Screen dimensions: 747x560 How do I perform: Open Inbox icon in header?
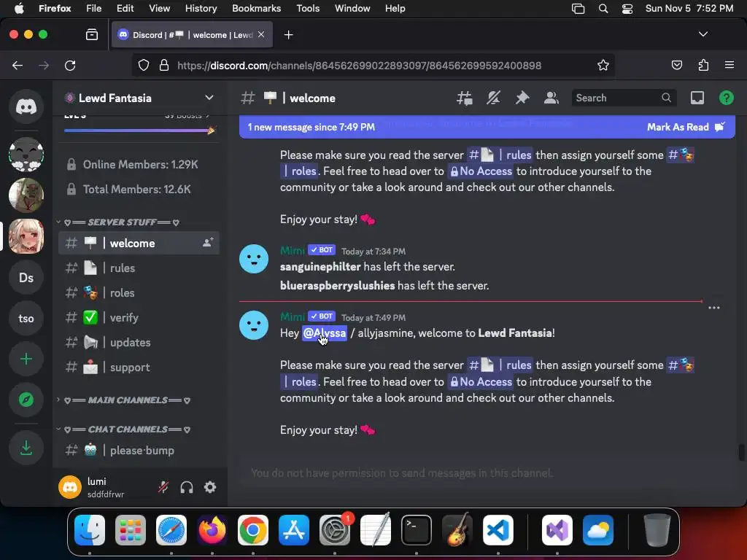[x=697, y=98]
